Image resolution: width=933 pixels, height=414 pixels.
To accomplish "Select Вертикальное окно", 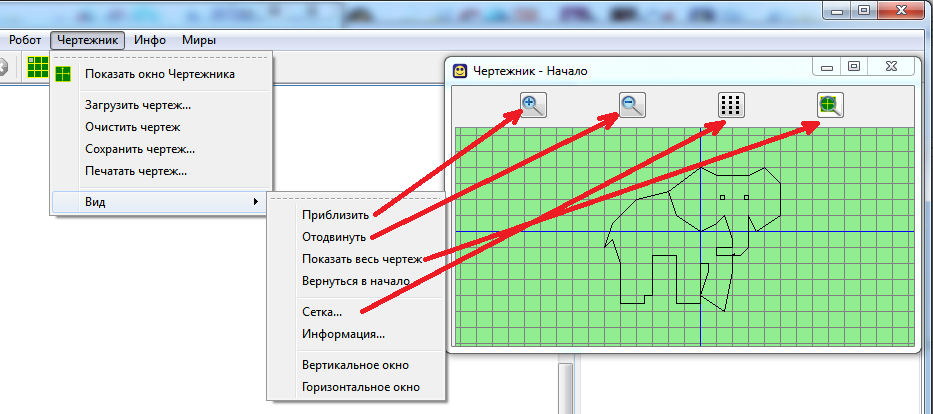I will [355, 365].
